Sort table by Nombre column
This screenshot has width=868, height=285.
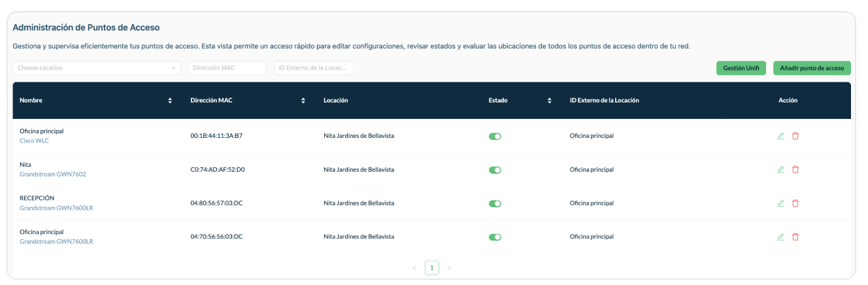(x=170, y=101)
